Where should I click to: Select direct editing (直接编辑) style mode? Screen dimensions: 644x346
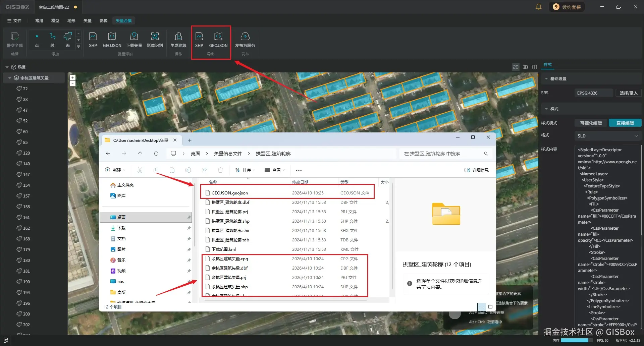[625, 123]
